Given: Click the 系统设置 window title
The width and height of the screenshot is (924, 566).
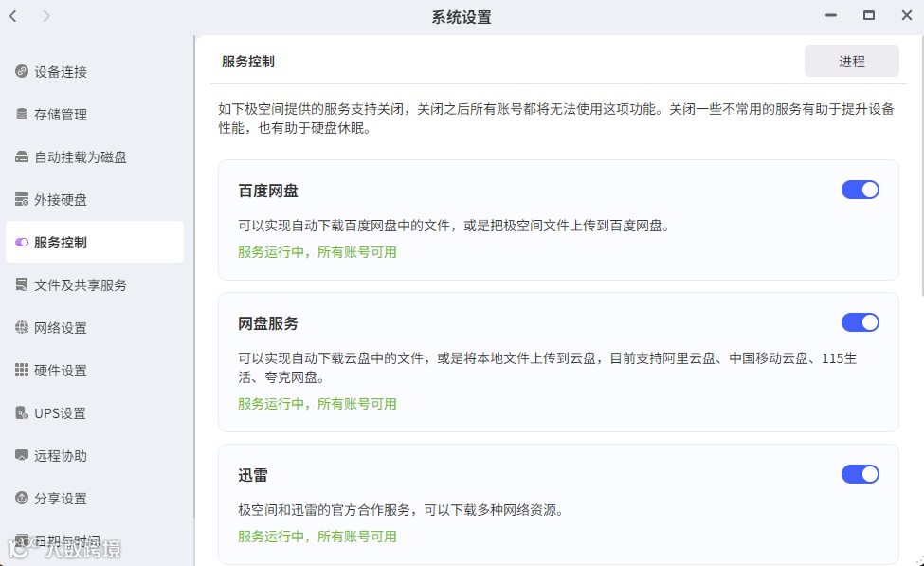Looking at the screenshot, I should (x=462, y=17).
